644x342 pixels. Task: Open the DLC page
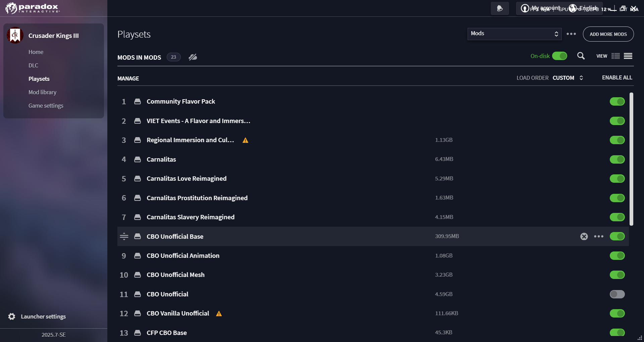(33, 65)
